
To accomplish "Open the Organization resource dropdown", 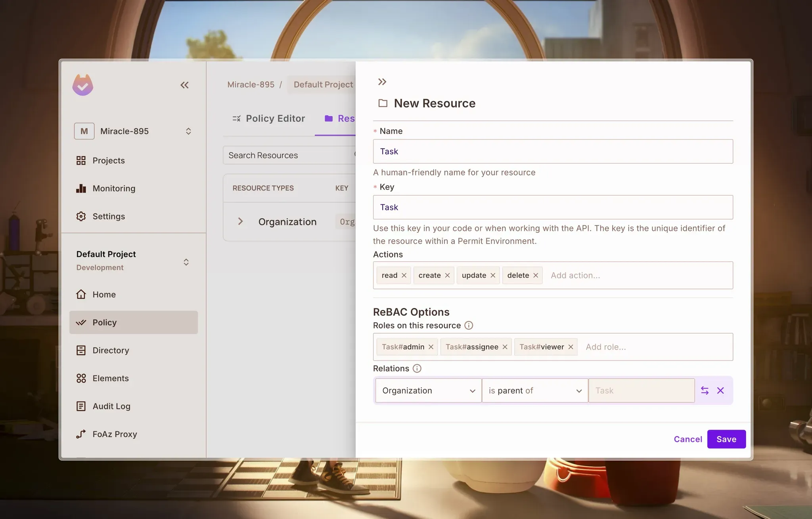I will click(428, 390).
